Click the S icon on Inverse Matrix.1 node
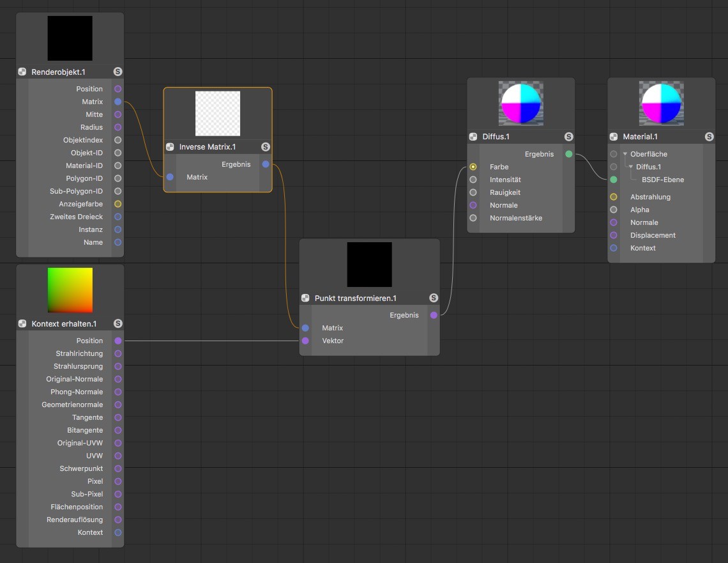 pos(266,147)
